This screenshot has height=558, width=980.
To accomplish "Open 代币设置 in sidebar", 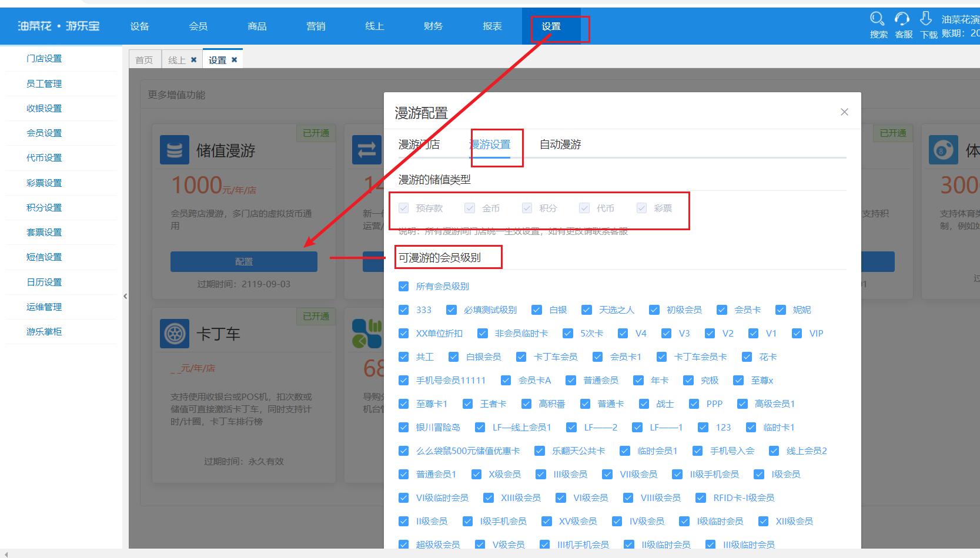I will pyautogui.click(x=44, y=158).
